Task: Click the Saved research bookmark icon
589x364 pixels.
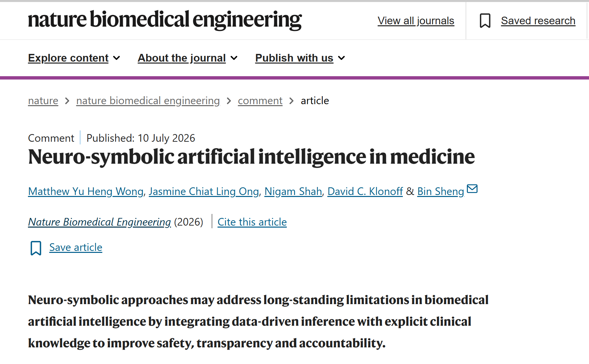Action: (485, 21)
